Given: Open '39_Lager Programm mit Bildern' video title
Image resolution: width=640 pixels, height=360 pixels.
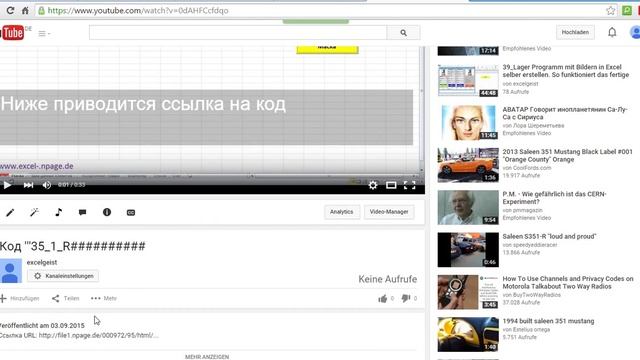Looking at the screenshot, I should click(566, 71).
